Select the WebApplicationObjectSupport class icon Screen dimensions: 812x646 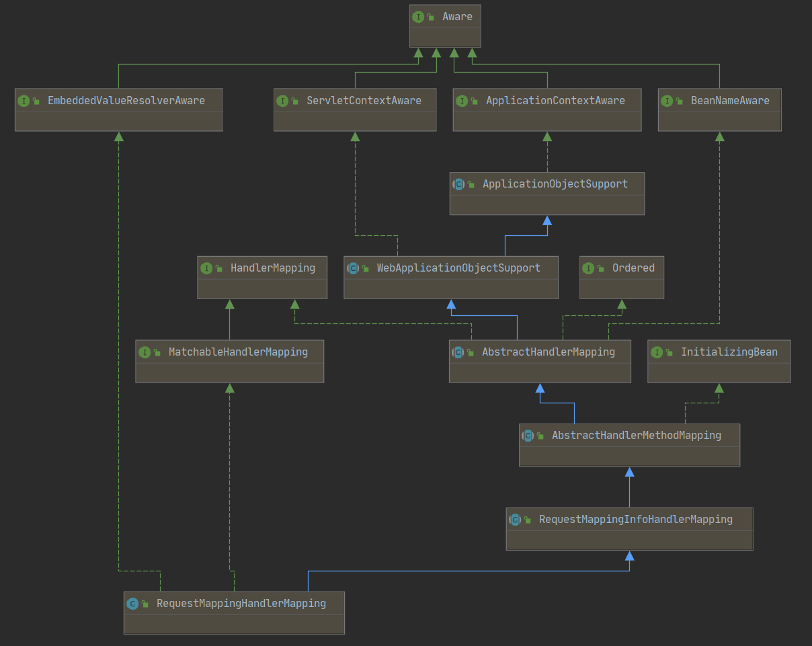point(353,268)
